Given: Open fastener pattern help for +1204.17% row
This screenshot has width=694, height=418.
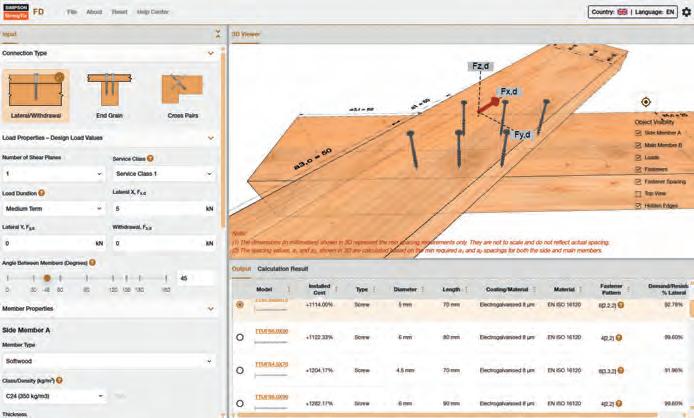Looking at the screenshot, I should click(x=621, y=371).
